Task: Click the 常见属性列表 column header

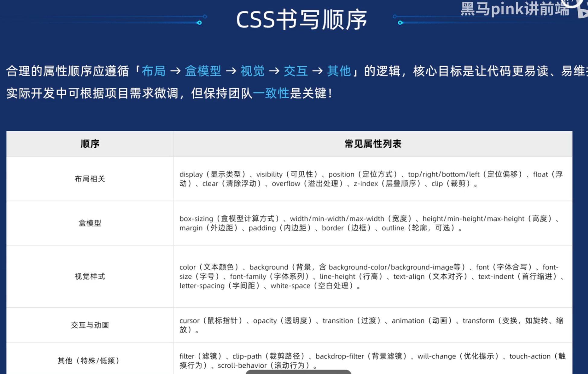Action: point(373,144)
